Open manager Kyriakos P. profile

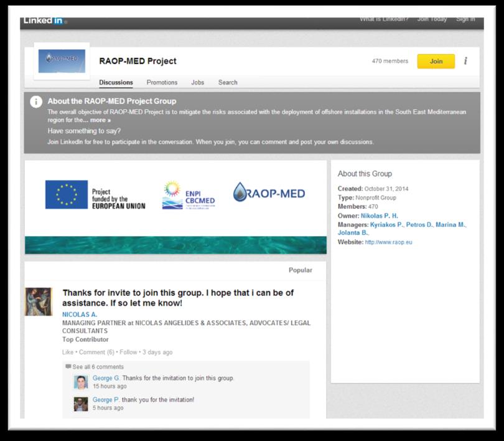(386, 224)
